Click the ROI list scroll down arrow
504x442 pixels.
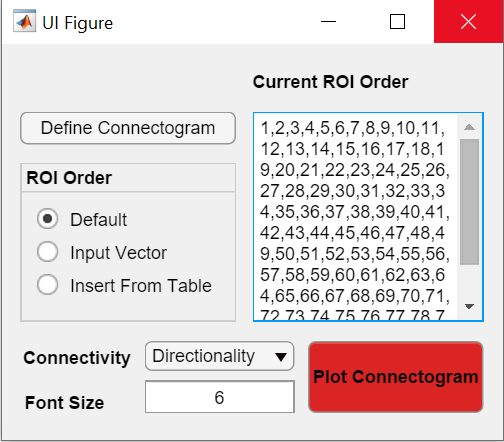click(469, 306)
